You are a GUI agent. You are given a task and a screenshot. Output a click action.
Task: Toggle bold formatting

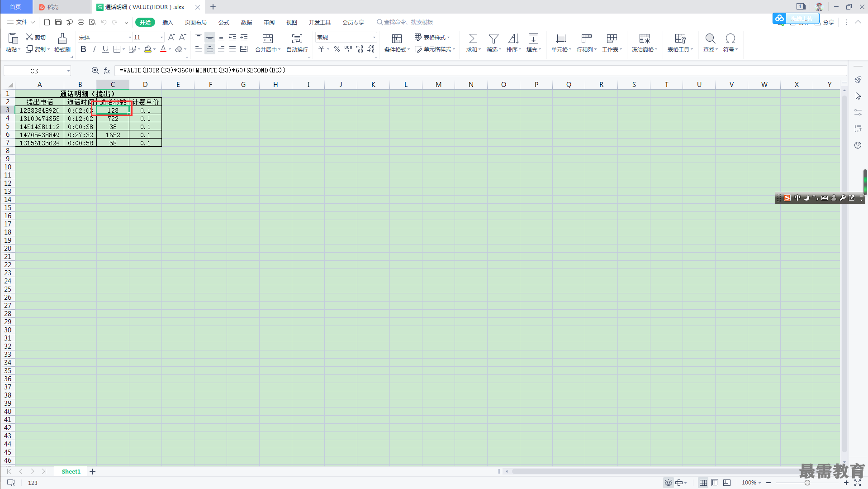[83, 49]
